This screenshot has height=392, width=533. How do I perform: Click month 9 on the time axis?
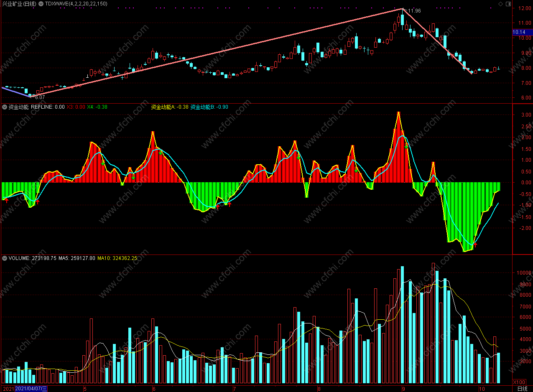403,389
